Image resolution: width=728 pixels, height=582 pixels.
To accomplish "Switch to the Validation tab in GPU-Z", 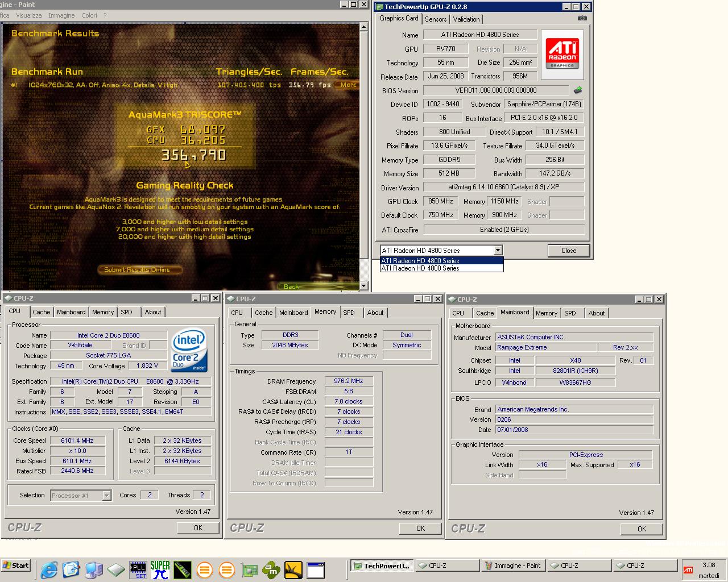I will [x=466, y=19].
